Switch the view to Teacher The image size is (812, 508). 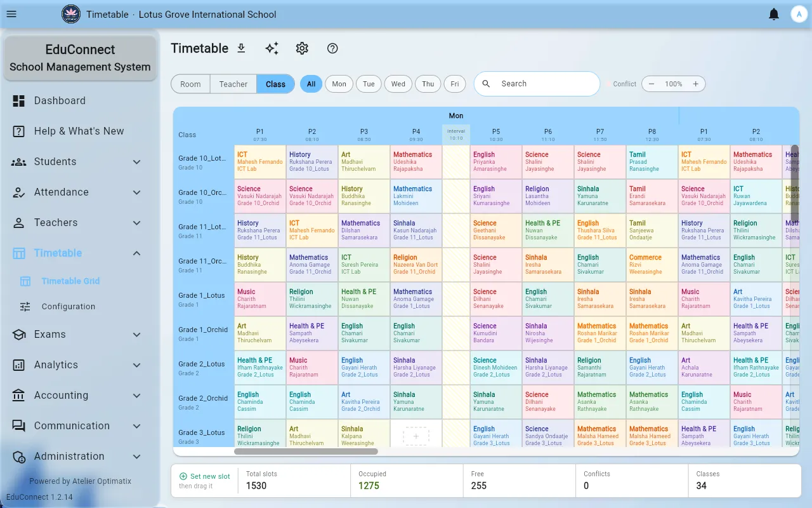click(x=233, y=84)
